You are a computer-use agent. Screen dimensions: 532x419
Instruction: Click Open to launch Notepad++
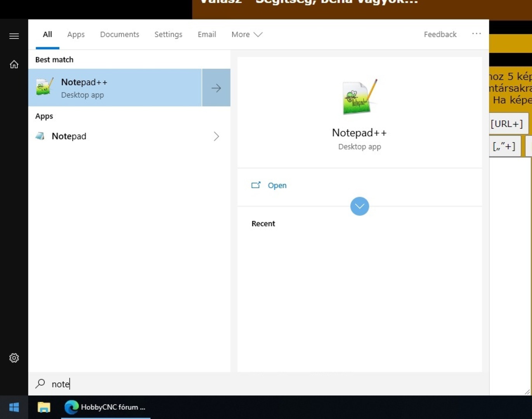pyautogui.click(x=277, y=185)
